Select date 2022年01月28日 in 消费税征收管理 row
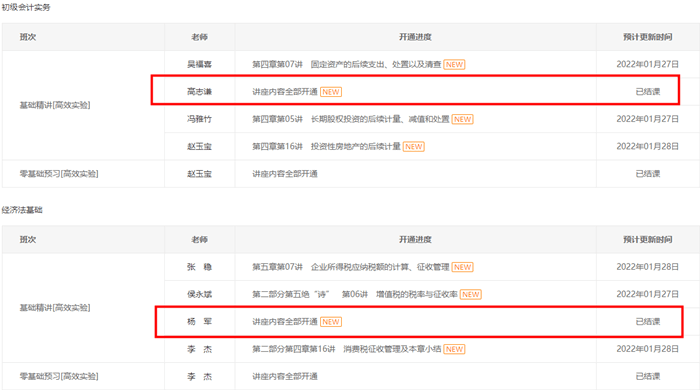Screen dimensions: 700x390 [648, 349]
